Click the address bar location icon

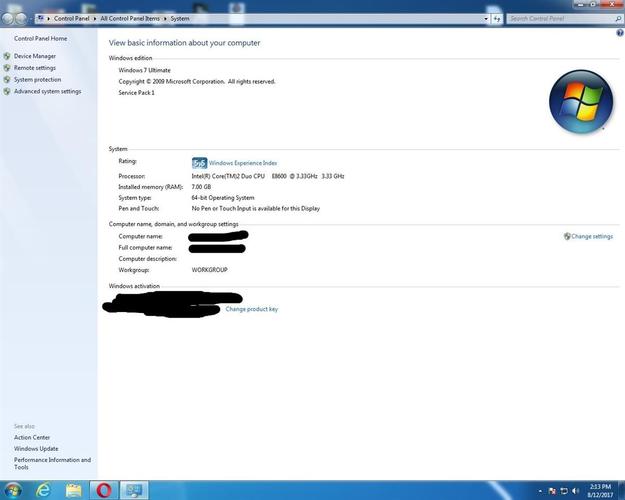[40, 18]
